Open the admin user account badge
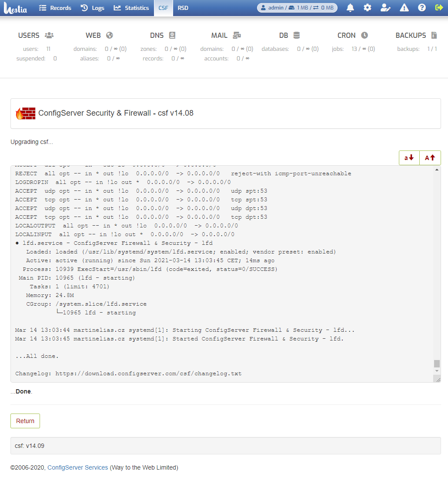The image size is (448, 477). [x=298, y=7]
